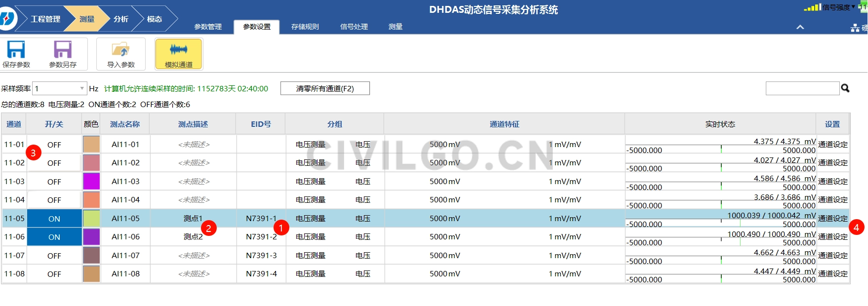Image resolution: width=868 pixels, height=306 pixels.
Task: Switch to the 存储规则 tab
Action: pos(305,27)
